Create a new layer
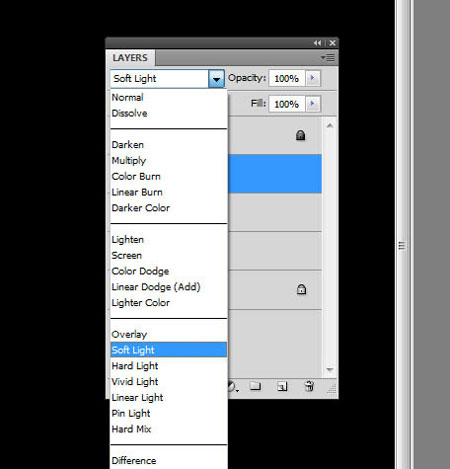The image size is (450, 469). pos(282,386)
